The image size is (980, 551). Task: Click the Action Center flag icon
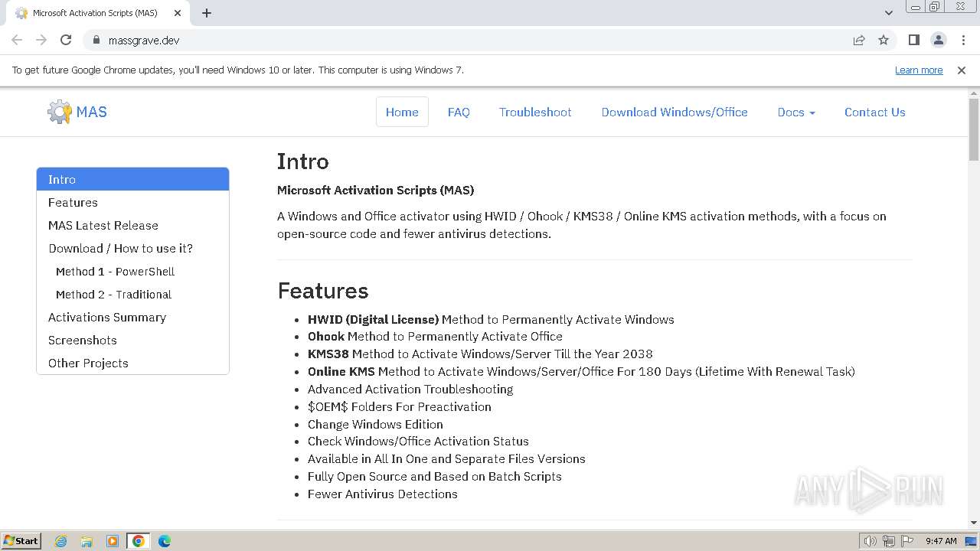pos(907,541)
